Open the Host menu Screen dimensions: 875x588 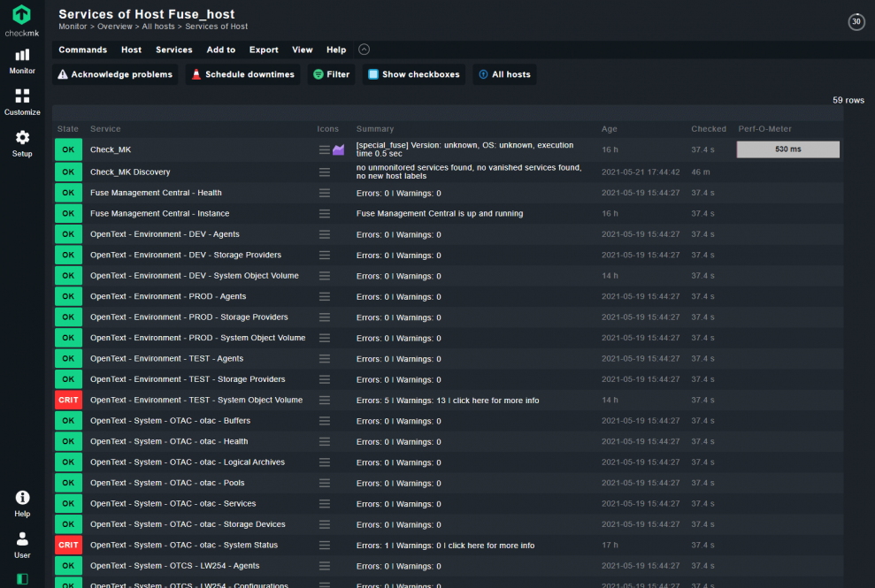[131, 50]
